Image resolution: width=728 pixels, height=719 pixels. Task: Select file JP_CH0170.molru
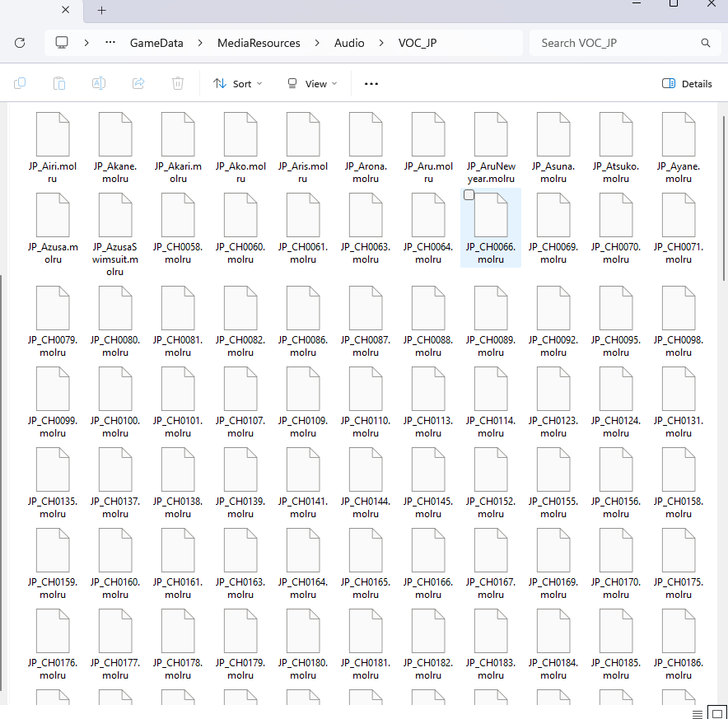pyautogui.click(x=616, y=564)
